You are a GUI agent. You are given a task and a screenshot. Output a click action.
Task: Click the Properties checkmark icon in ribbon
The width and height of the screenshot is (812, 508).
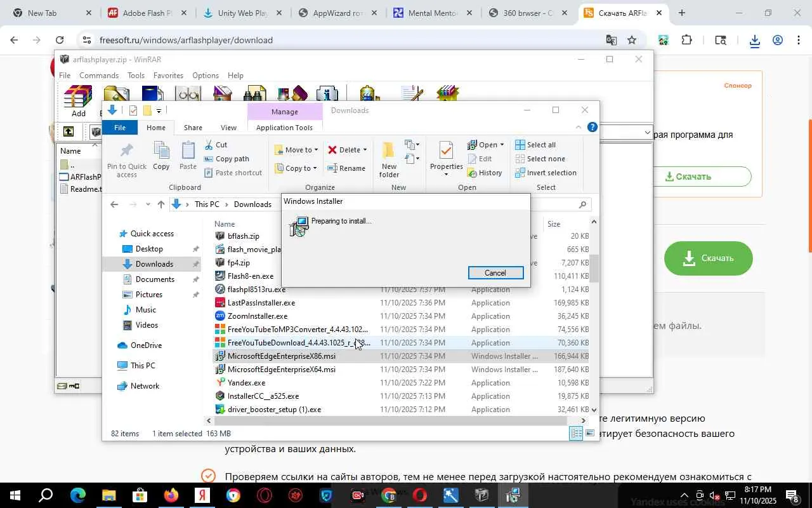[446, 152]
